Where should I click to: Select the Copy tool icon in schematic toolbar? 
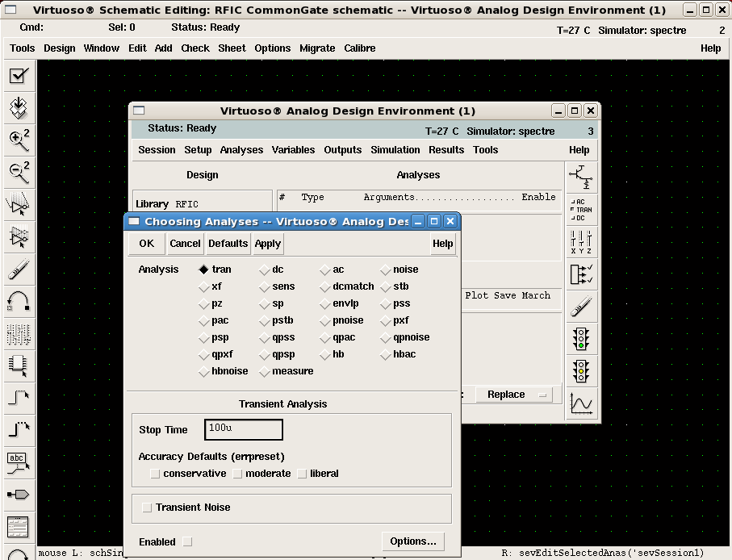[19, 236]
